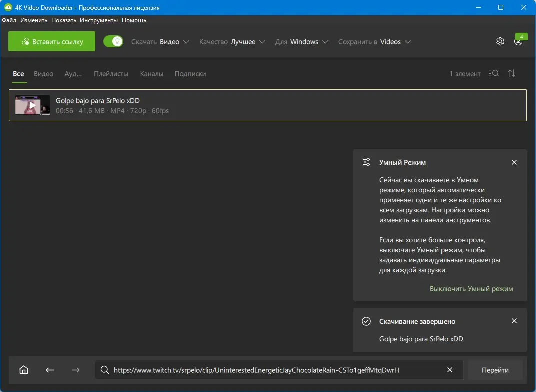Close the Умный Режим notification
The height and width of the screenshot is (392, 536).
tap(514, 162)
